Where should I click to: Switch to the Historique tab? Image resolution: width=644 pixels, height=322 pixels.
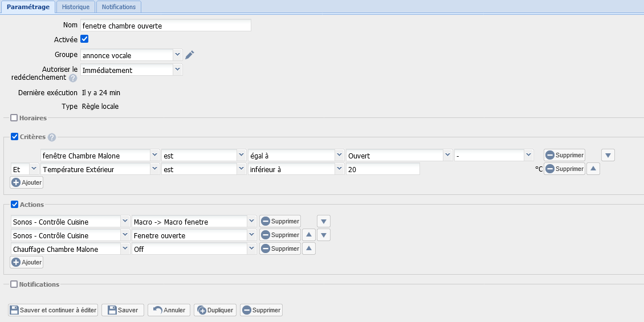tap(76, 7)
